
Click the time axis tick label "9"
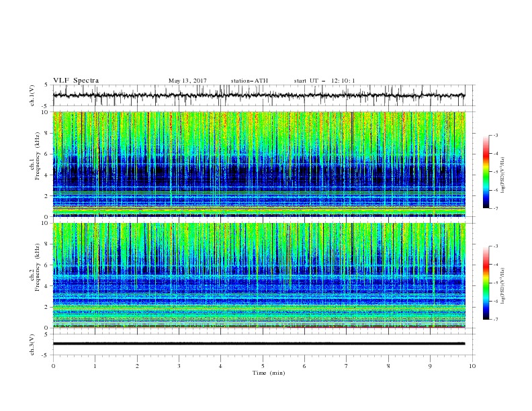coord(430,366)
